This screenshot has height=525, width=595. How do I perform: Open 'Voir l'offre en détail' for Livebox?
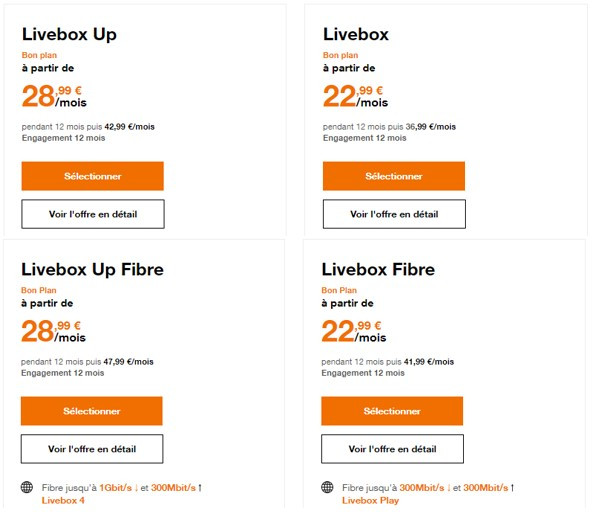[x=394, y=214]
